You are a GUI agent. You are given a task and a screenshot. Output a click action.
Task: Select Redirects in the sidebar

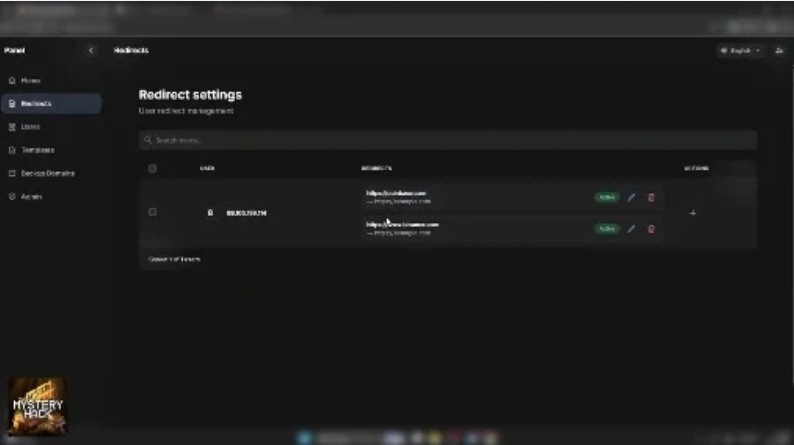51,103
